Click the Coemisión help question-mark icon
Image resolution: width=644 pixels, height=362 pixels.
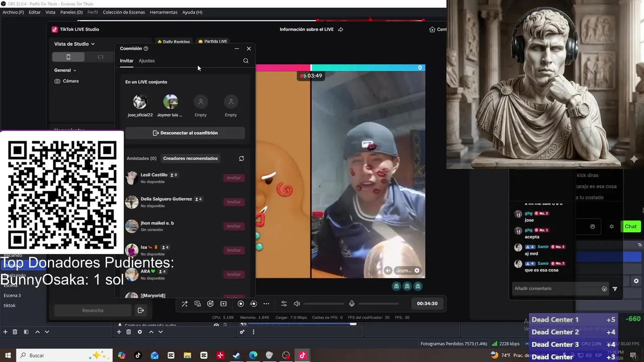[146, 49]
